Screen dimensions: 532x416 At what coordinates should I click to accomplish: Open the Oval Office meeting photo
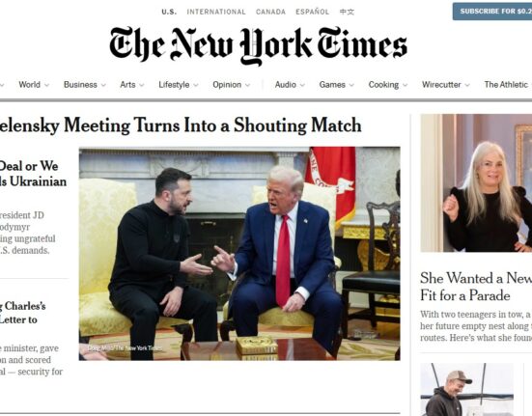pyautogui.click(x=239, y=253)
